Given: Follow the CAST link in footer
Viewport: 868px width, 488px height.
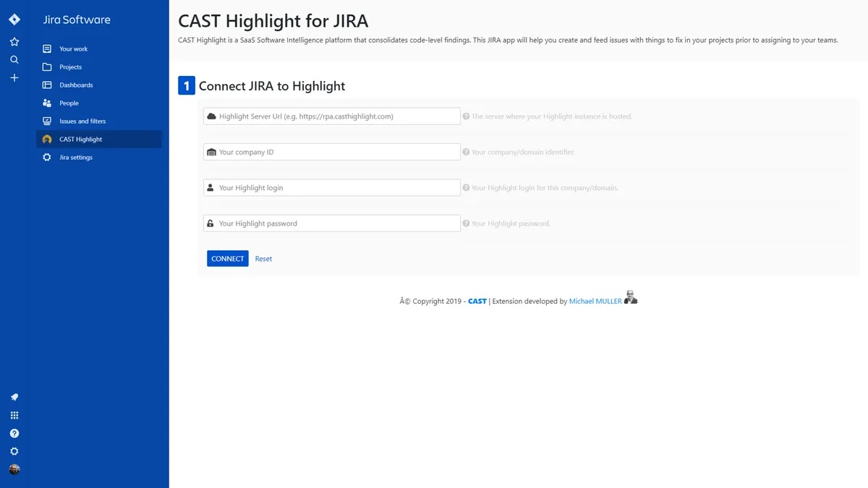Looking at the screenshot, I should click(x=477, y=301).
